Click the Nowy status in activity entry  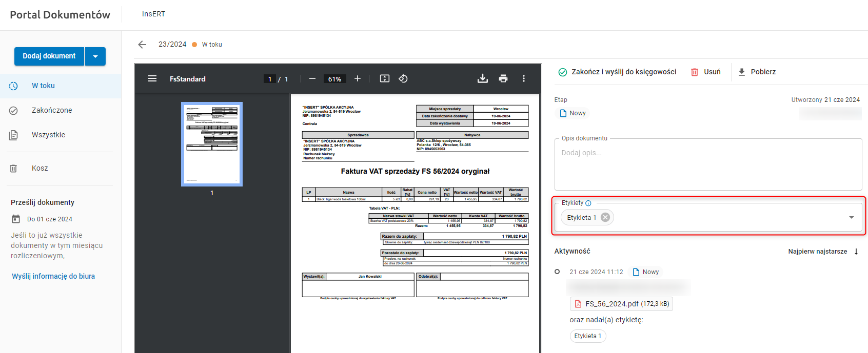coord(646,272)
